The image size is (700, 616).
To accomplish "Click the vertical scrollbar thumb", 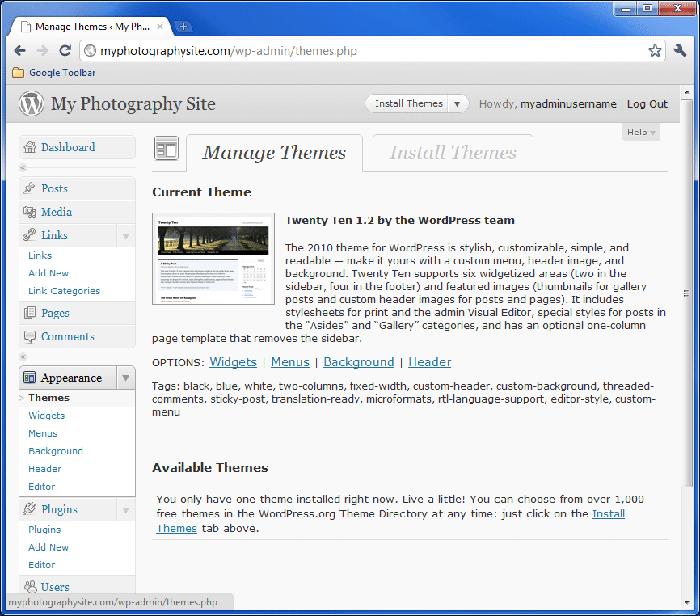I will point(686,293).
